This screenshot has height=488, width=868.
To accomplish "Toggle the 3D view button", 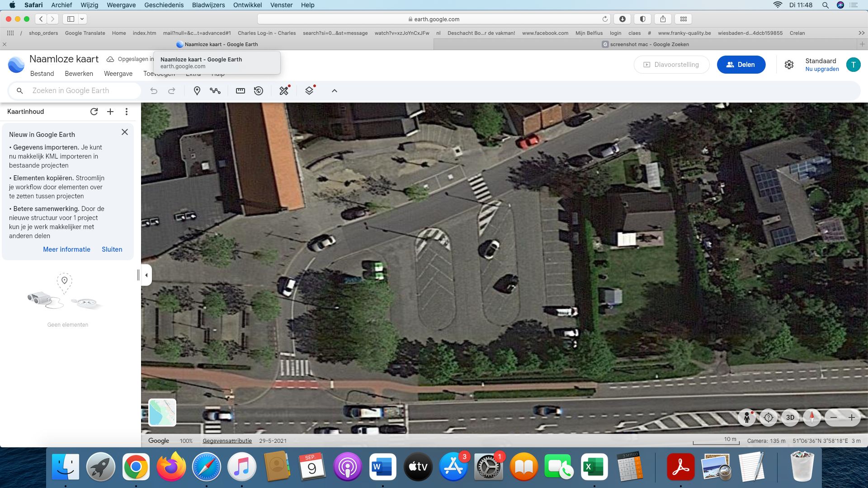I will point(790,418).
